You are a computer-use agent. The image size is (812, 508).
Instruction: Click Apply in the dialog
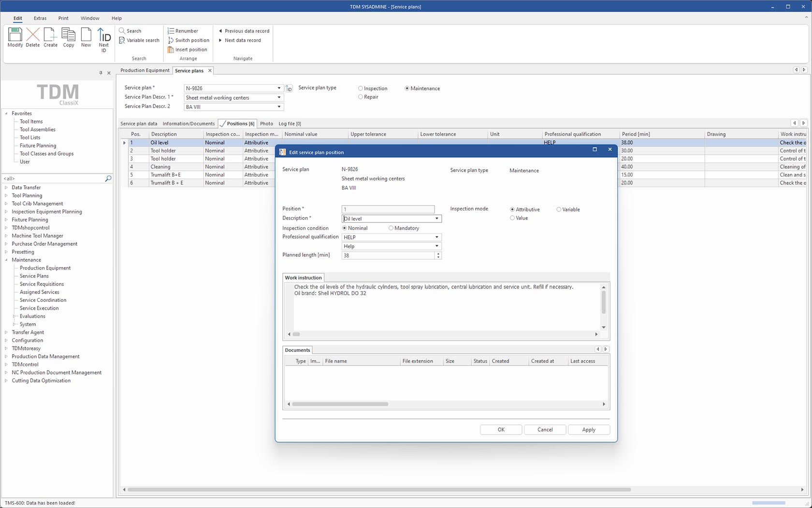pos(589,430)
